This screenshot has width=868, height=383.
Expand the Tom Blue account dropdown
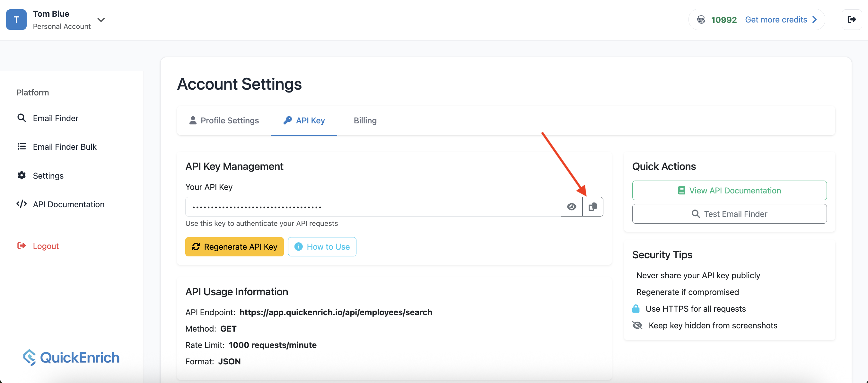(101, 20)
